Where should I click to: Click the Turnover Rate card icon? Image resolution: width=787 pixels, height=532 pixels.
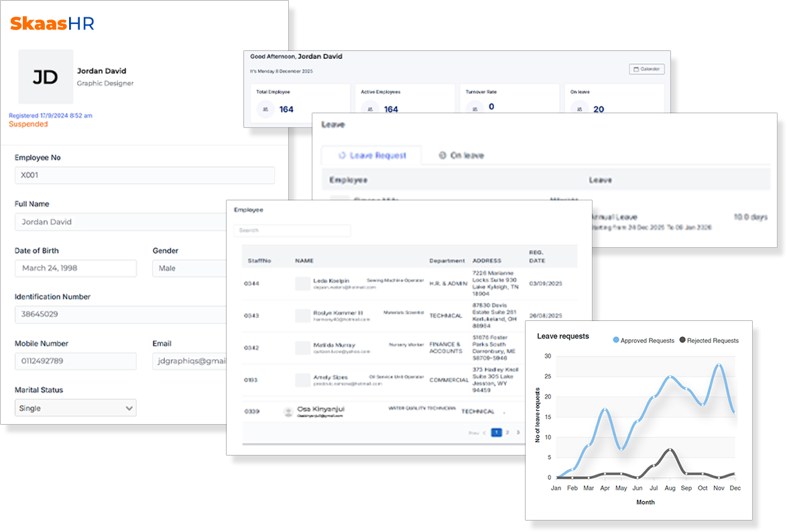click(x=475, y=108)
